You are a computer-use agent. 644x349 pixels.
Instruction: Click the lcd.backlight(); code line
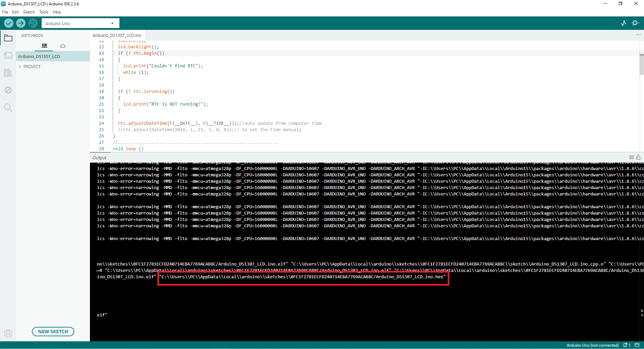[x=138, y=47]
